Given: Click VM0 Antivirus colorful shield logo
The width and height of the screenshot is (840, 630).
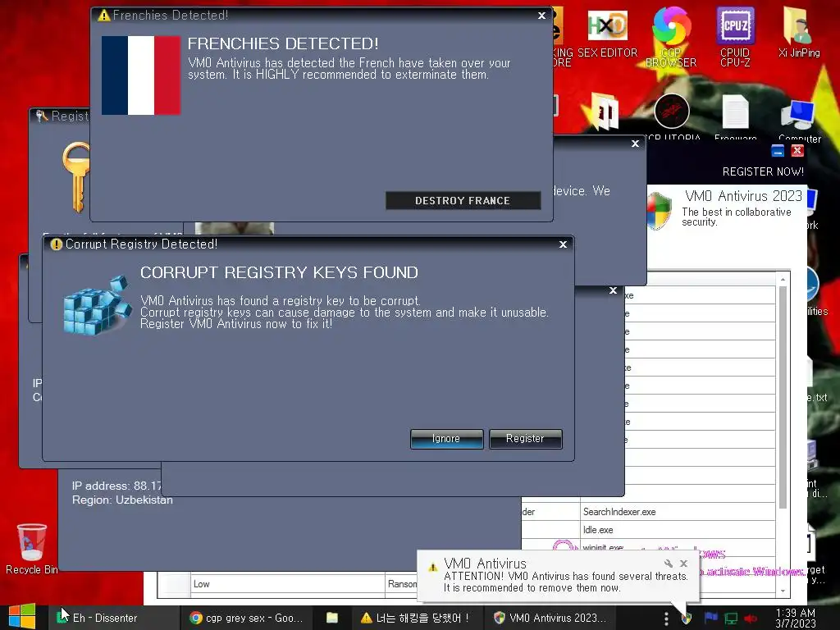Looking at the screenshot, I should coord(660,211).
